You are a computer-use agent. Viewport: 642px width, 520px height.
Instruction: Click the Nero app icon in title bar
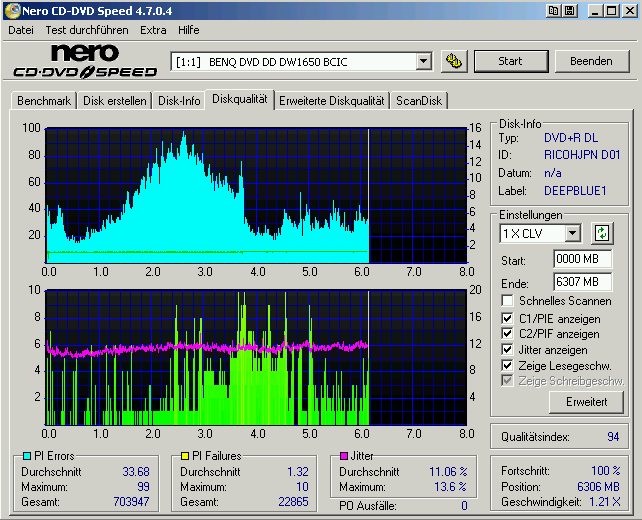12,10
